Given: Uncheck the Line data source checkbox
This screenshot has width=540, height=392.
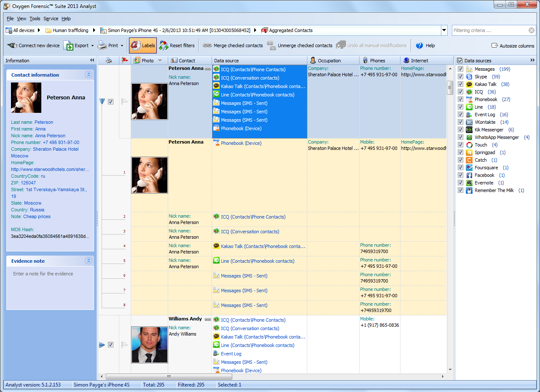Looking at the screenshot, I should point(461,107).
